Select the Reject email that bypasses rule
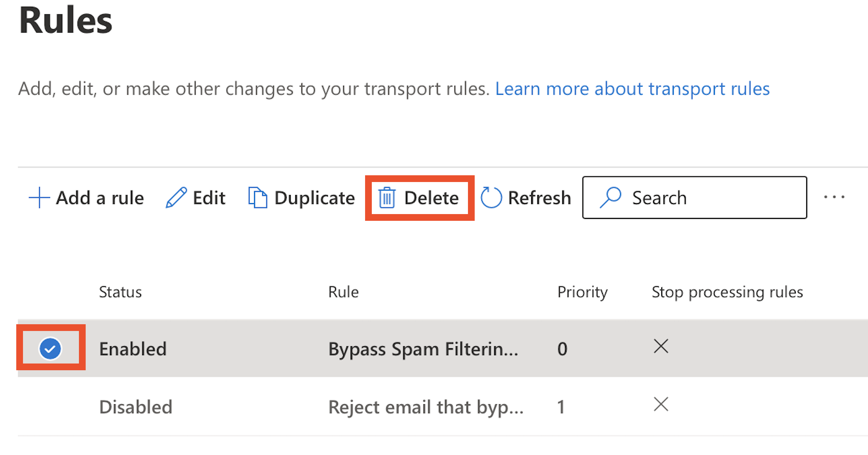This screenshot has width=868, height=455. 426,407
